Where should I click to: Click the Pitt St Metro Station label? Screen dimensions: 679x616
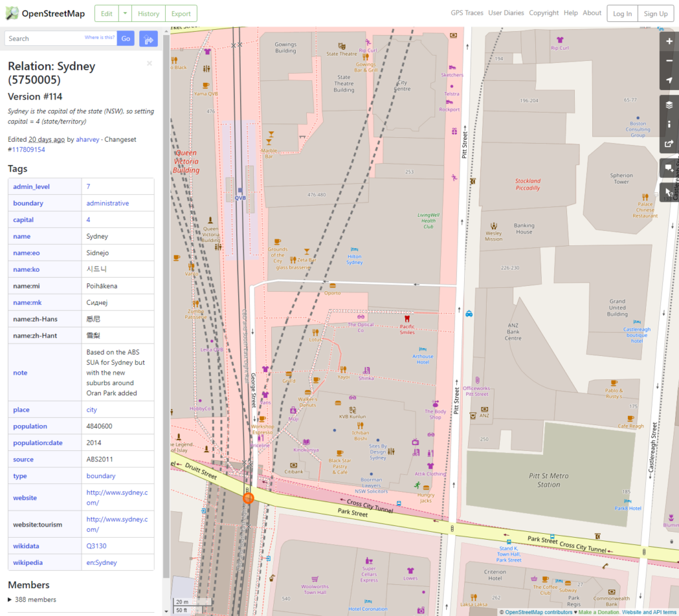point(548,480)
